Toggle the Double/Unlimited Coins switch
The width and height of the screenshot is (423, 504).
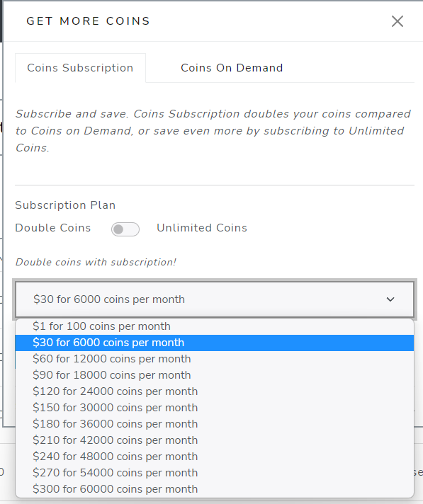pyautogui.click(x=125, y=229)
